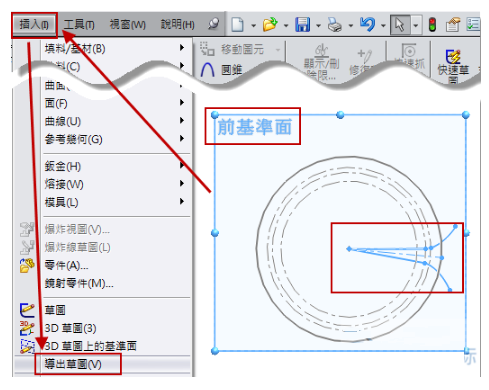Open the 插入(I) menu
489x390 pixels.
(x=34, y=25)
